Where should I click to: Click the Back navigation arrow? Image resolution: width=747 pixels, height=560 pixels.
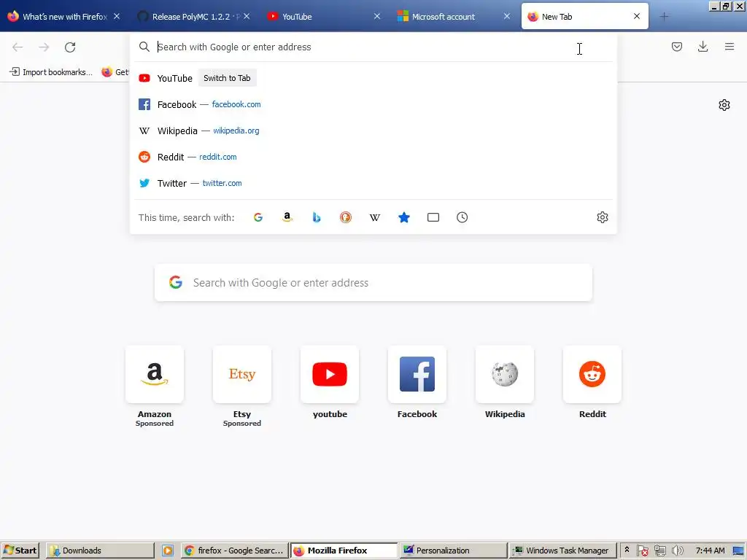18,47
